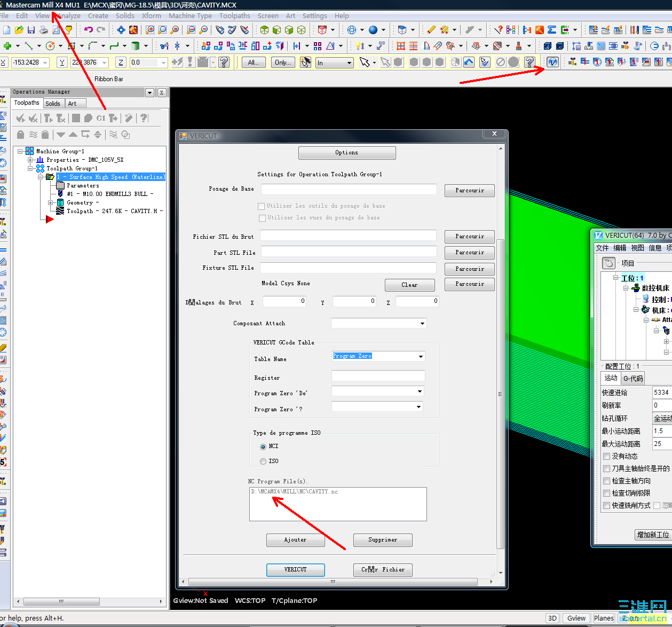Viewport: 672px width, 627px height.
Task: Open the Toolpaths menu
Action: (x=235, y=15)
